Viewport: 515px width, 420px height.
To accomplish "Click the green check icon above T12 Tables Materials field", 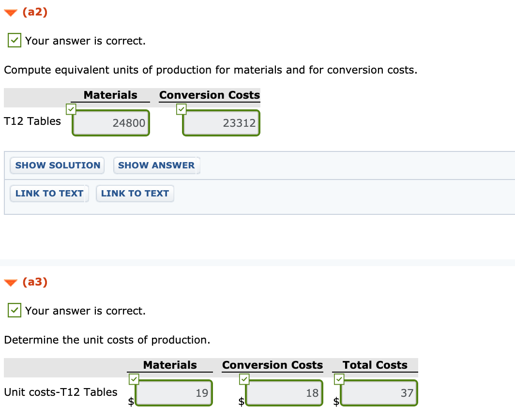I will (x=71, y=109).
